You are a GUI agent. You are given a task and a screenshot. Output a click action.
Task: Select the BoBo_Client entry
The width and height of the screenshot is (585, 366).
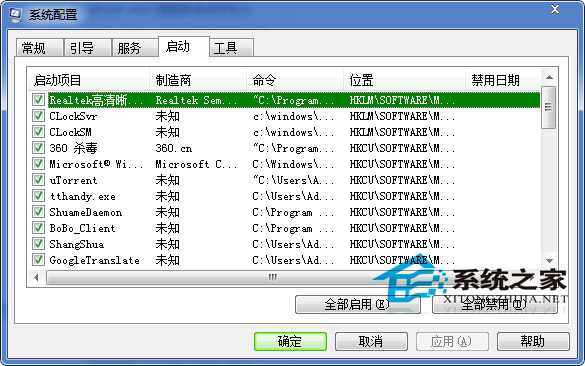click(x=82, y=228)
